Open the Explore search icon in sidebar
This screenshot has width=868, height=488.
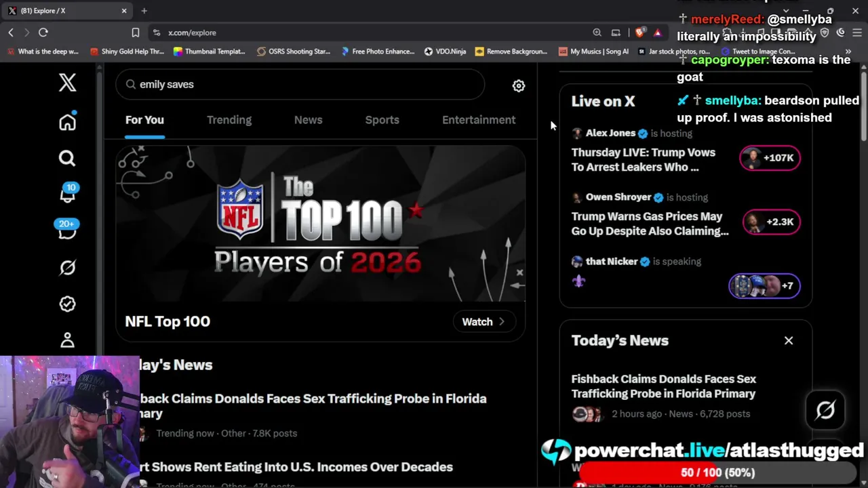tap(67, 158)
